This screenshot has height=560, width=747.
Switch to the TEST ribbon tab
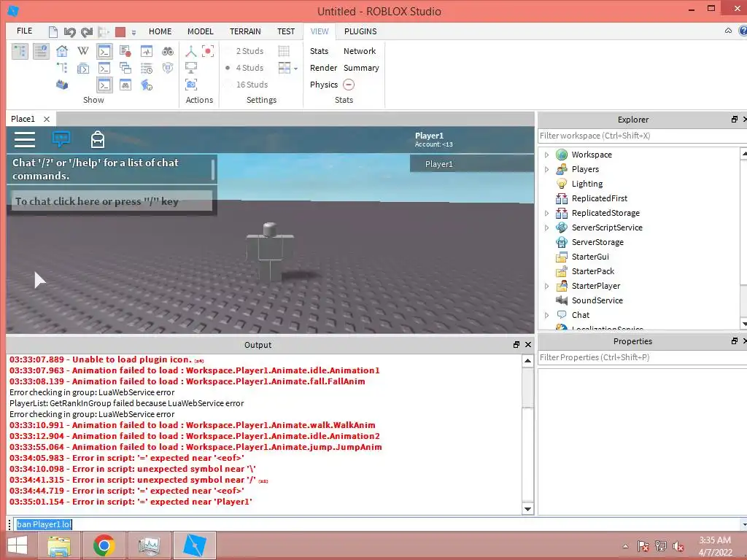click(286, 31)
